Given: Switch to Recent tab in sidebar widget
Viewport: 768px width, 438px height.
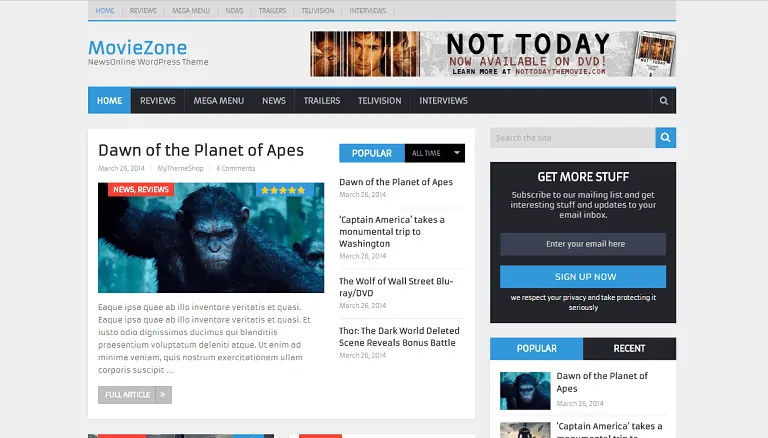Looking at the screenshot, I should [629, 349].
